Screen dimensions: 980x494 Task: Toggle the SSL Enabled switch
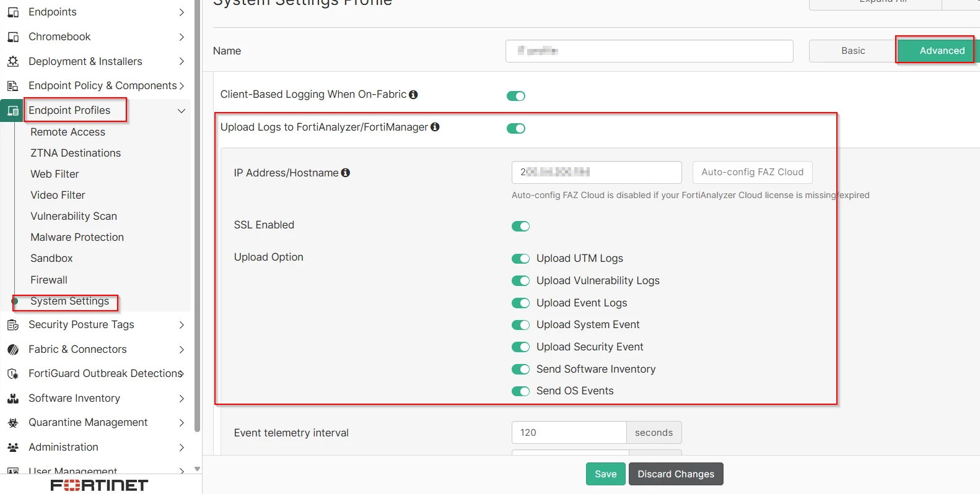click(521, 226)
